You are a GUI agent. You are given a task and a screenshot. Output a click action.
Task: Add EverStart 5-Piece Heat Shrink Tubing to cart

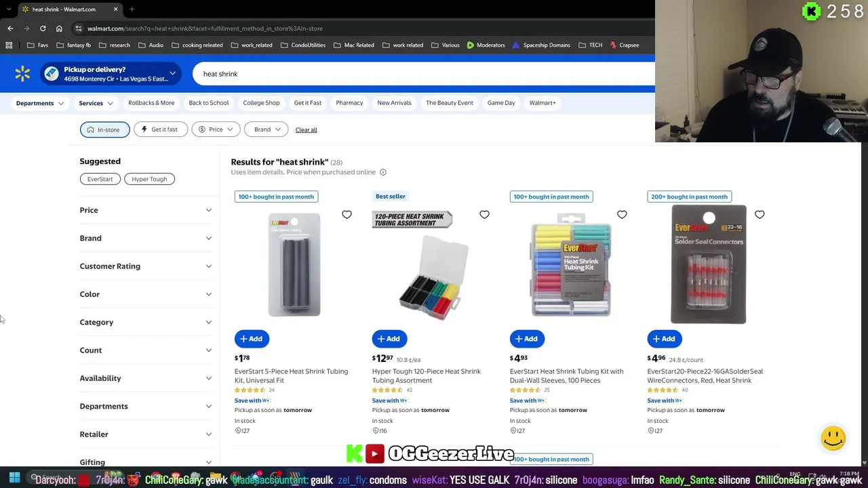coord(252,339)
